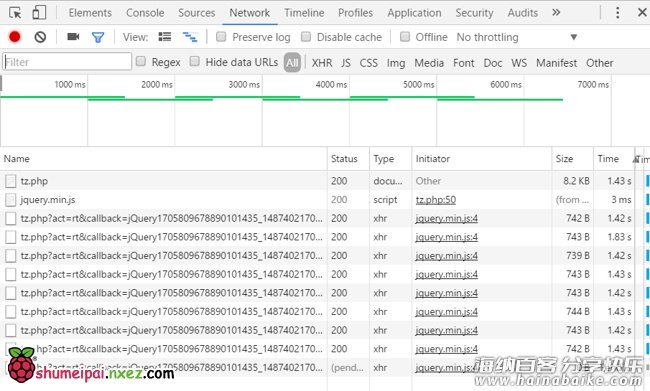Filter requests by CSS
Viewport: 650px width, 391px height.
point(369,63)
